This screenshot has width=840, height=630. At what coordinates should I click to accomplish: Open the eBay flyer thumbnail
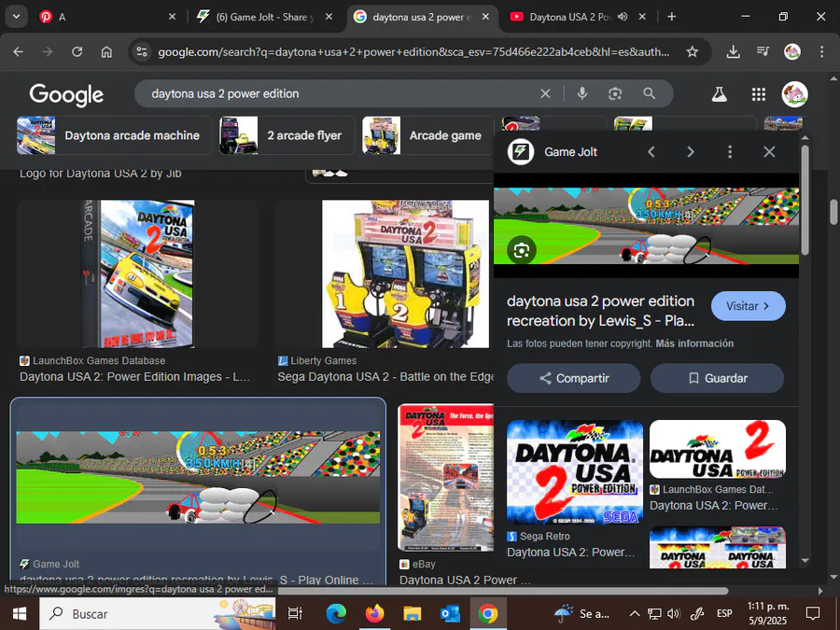pyautogui.click(x=446, y=478)
